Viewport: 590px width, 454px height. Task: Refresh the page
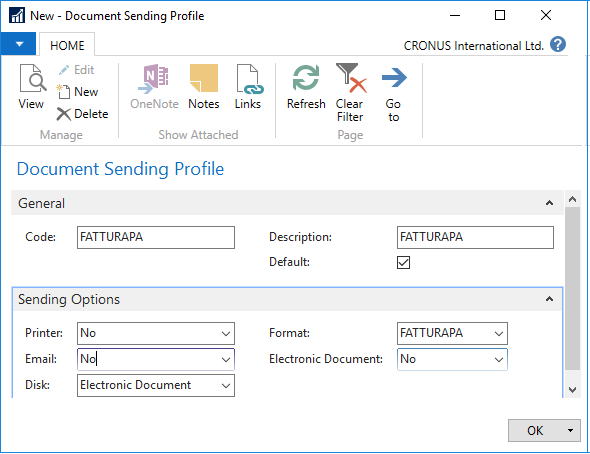(306, 87)
